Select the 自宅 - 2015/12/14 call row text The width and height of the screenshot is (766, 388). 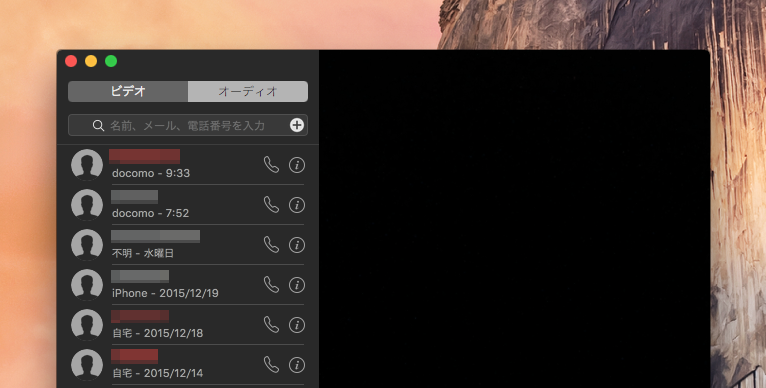(x=157, y=374)
